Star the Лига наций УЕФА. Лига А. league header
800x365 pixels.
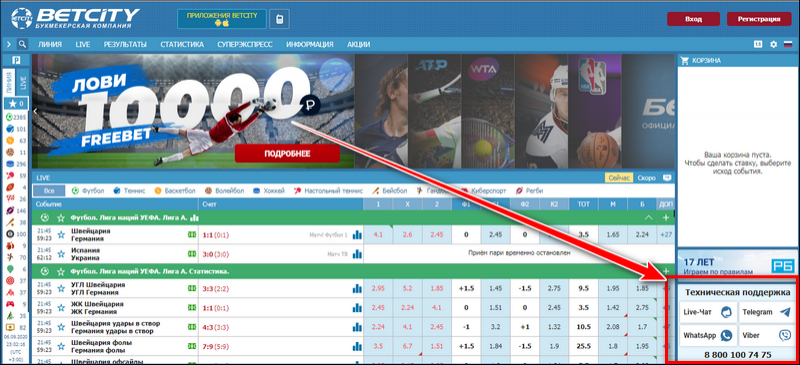pyautogui.click(x=61, y=218)
